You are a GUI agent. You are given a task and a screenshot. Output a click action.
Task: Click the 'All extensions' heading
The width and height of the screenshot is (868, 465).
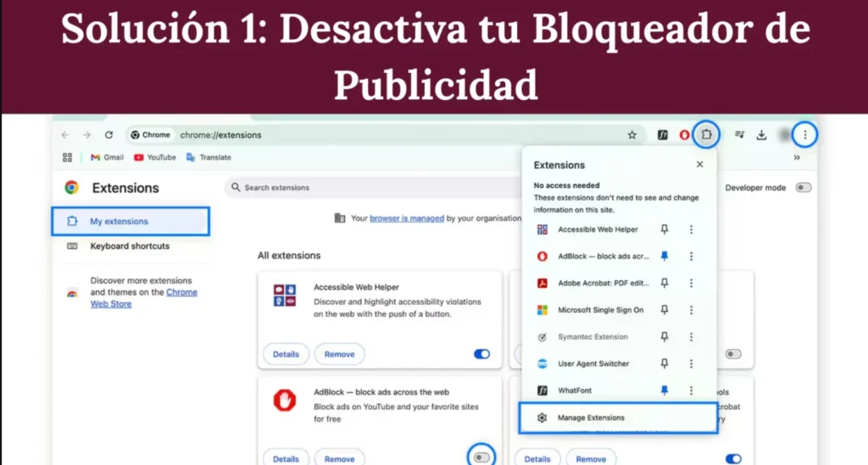click(289, 256)
